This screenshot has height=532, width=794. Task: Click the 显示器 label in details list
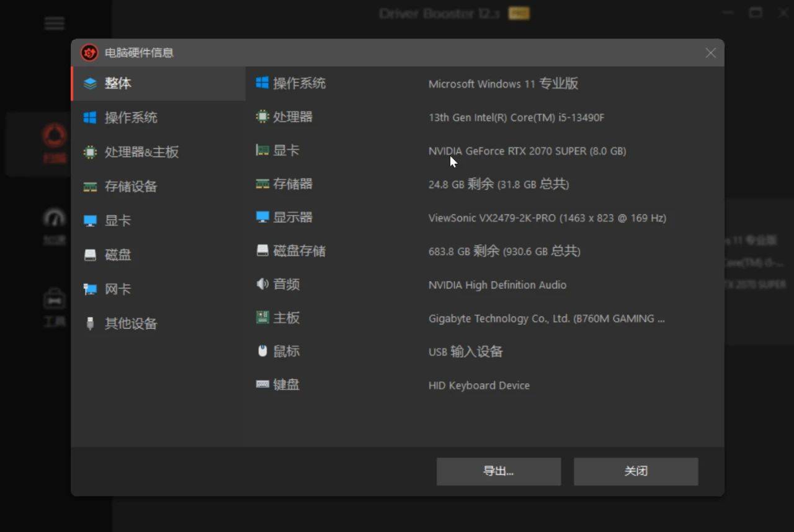tap(293, 217)
